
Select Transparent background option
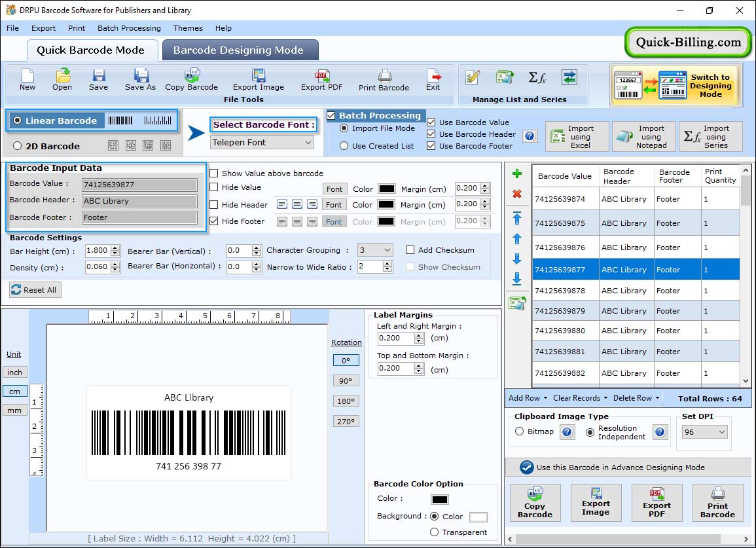tap(434, 532)
